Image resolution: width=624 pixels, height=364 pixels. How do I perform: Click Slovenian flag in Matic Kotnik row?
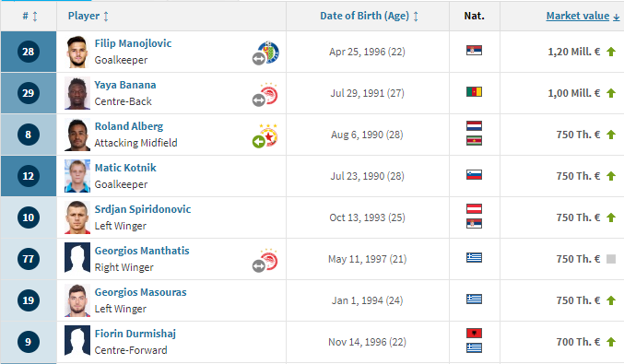[x=474, y=175]
